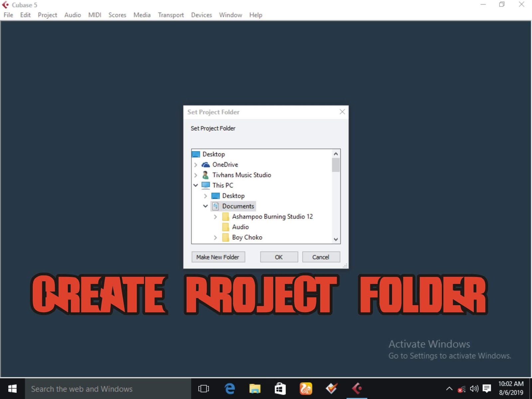Click the Cubase 5 logo in title bar
The image size is (532, 399).
[x=5, y=5]
